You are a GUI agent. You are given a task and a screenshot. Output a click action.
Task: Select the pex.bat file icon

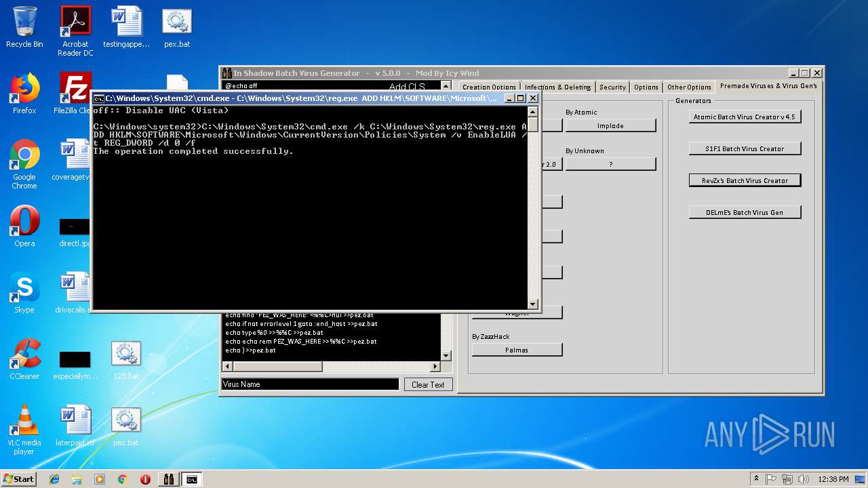click(x=177, y=27)
